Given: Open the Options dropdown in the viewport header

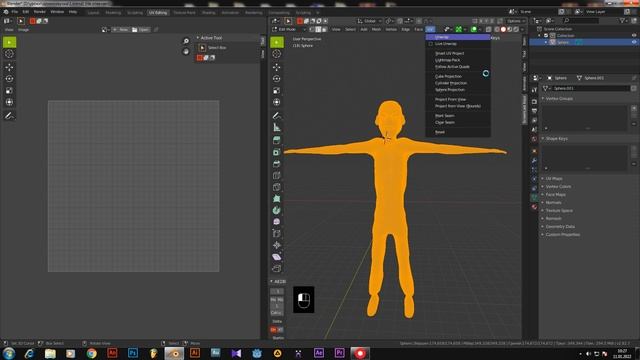Looking at the screenshot, I should pyautogui.click(x=516, y=21).
